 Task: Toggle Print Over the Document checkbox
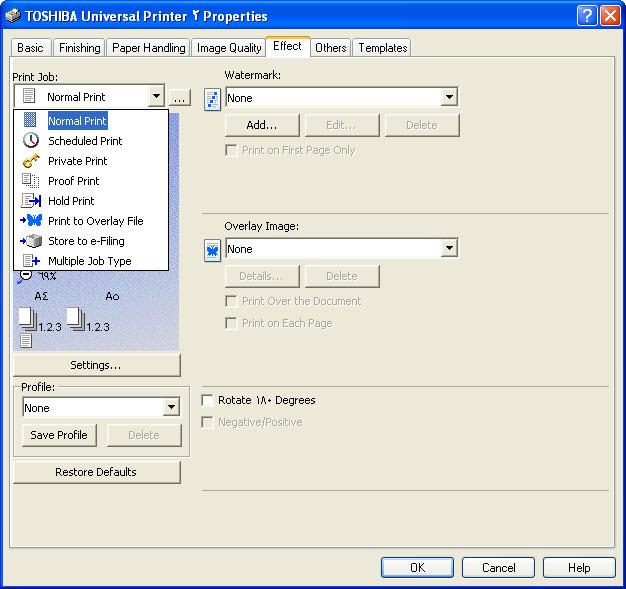coord(231,301)
